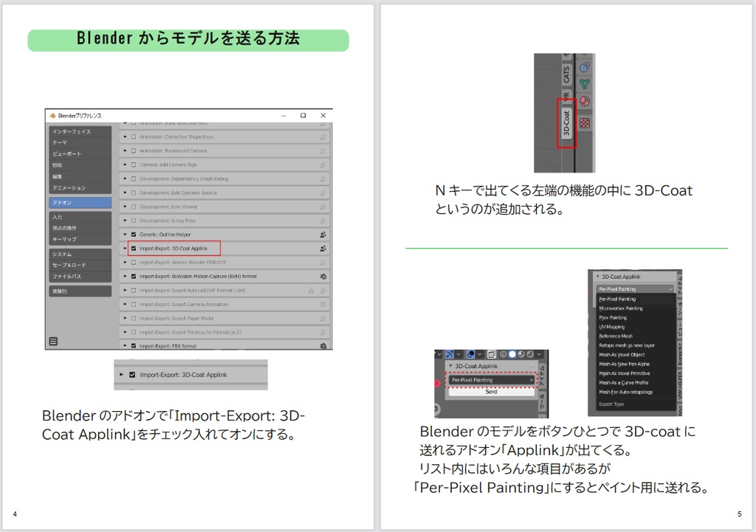This screenshot has width=756, height=532.
Task: Open the VR sidebar tab
Action: (x=567, y=97)
